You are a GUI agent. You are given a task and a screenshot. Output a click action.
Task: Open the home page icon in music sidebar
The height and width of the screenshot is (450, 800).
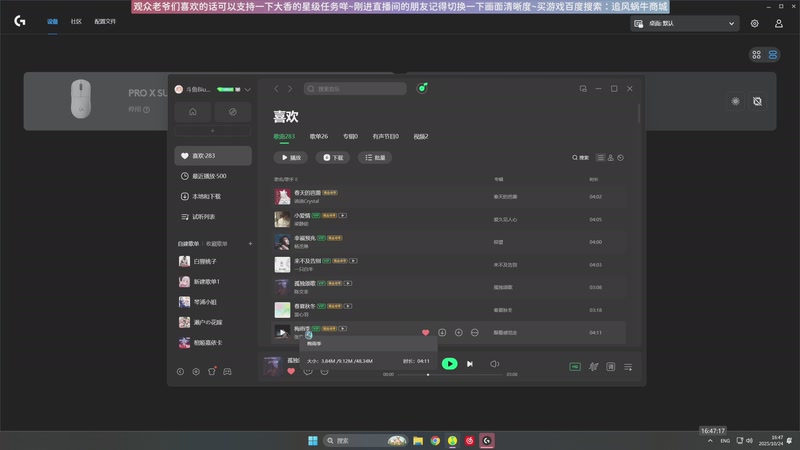pos(192,112)
